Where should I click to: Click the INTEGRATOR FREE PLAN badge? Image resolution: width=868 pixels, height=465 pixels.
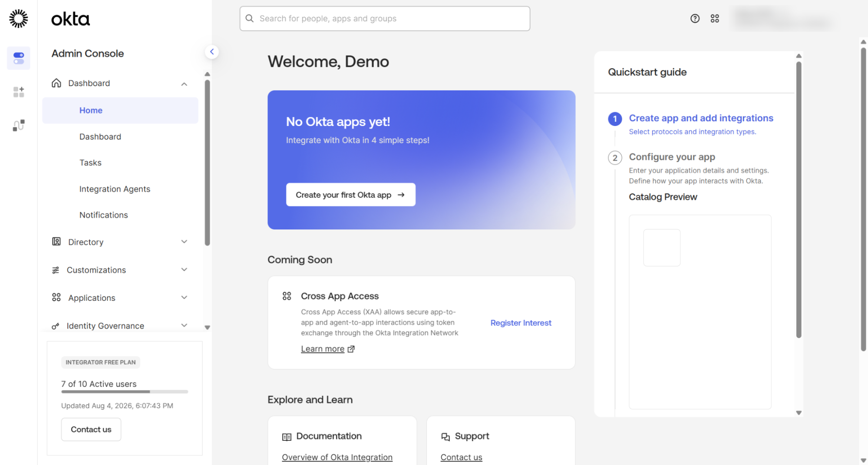coord(100,362)
